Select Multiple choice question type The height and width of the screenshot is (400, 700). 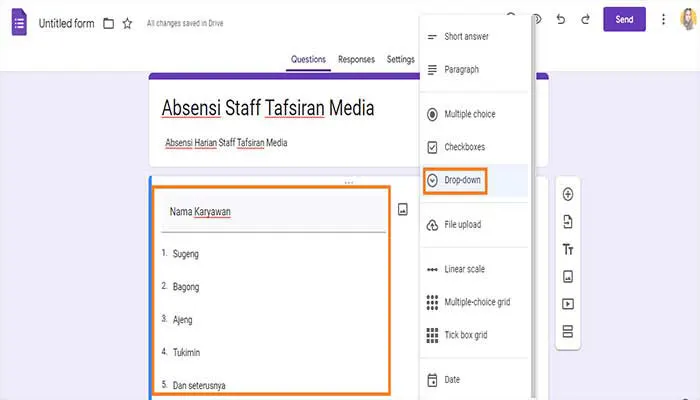pos(469,114)
